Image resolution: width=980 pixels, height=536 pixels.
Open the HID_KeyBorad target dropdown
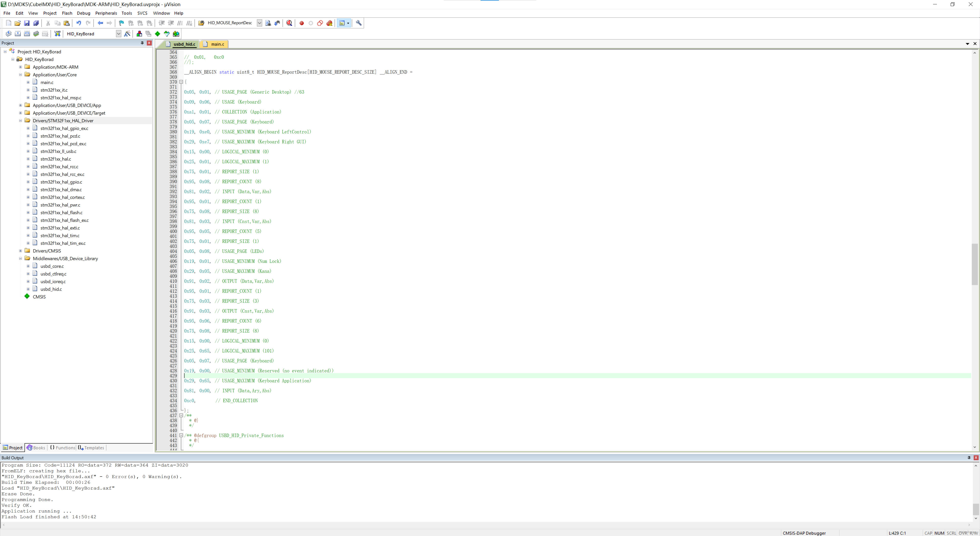coord(119,34)
